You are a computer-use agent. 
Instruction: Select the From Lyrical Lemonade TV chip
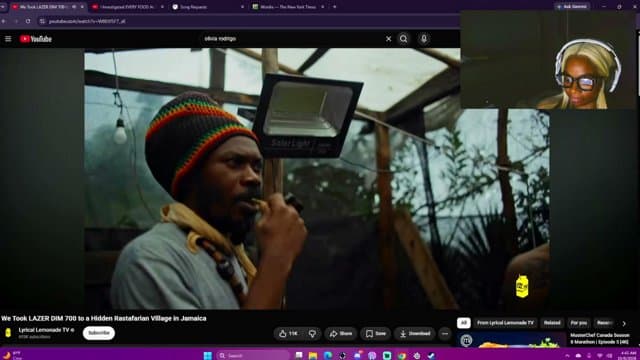click(505, 323)
